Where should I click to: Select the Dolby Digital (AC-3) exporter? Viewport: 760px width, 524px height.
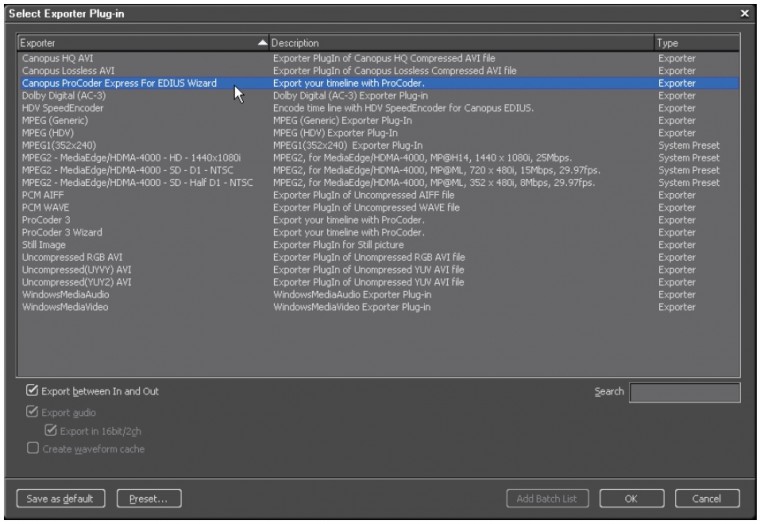tap(378, 95)
